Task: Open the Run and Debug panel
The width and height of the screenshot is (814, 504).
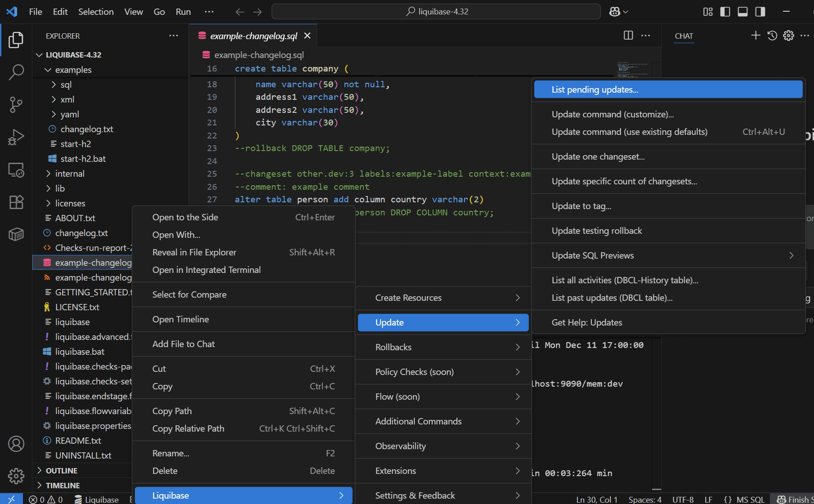Action: (16, 137)
